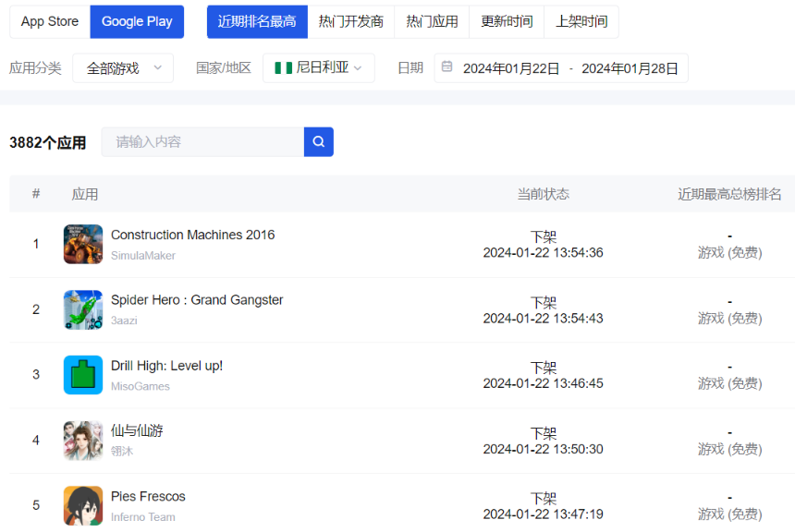Open the calendar icon in the date field

coord(446,66)
